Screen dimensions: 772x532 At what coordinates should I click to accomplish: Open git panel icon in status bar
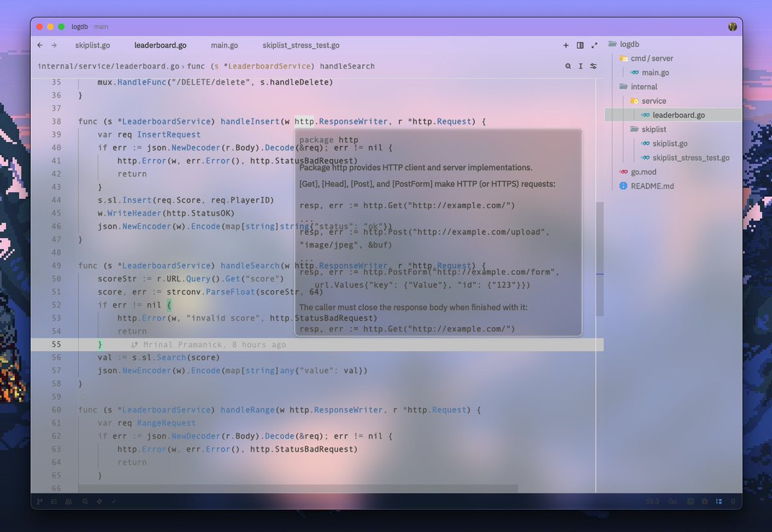click(x=40, y=501)
